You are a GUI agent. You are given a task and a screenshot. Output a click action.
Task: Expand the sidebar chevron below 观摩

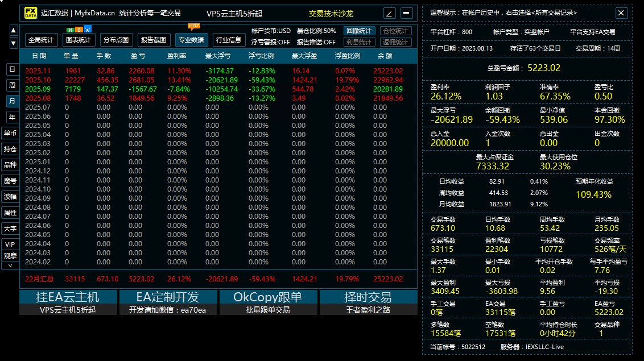coord(10,266)
